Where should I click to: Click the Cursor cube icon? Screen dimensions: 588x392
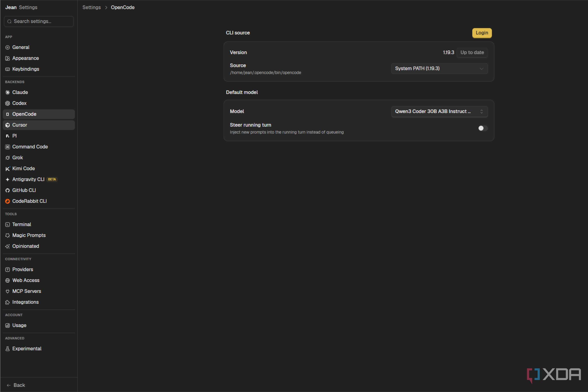point(7,125)
